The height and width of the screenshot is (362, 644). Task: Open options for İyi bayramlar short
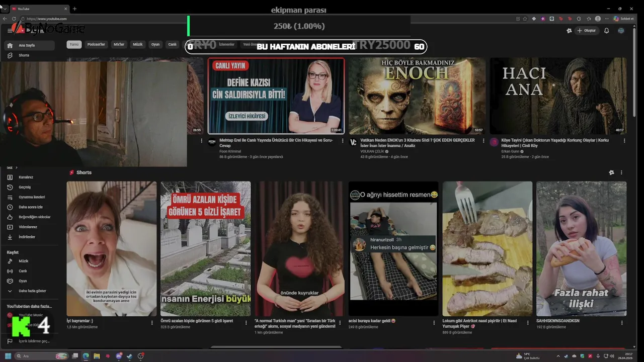coord(152,323)
